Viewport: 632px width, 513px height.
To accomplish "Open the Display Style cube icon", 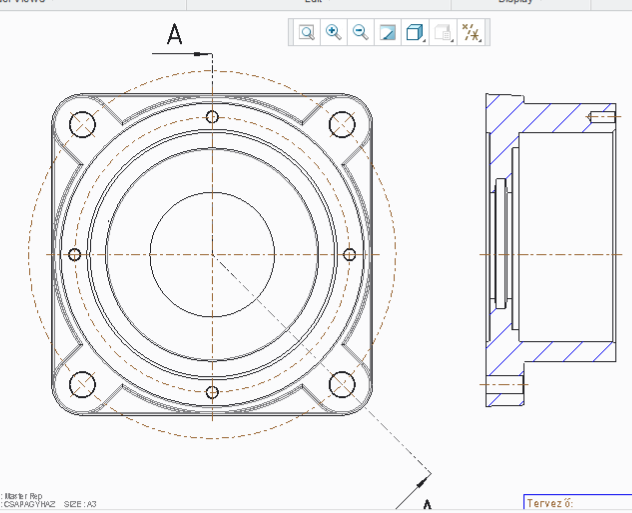I will click(415, 32).
